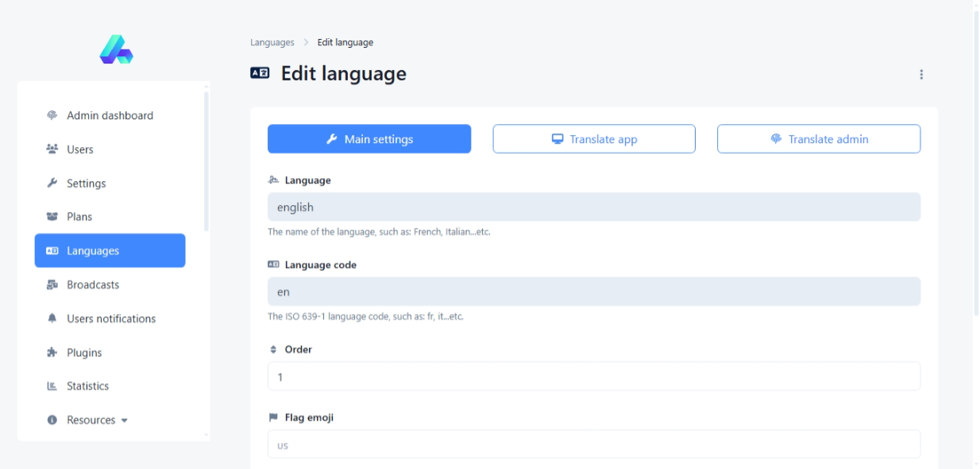Image resolution: width=980 pixels, height=469 pixels.
Task: Click the Plugins puzzle piece icon
Action: point(52,353)
